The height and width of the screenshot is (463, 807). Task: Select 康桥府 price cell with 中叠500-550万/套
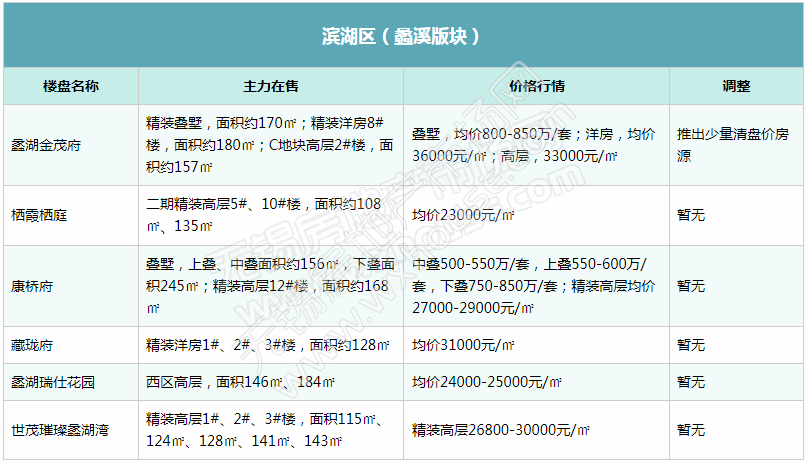coord(533,285)
